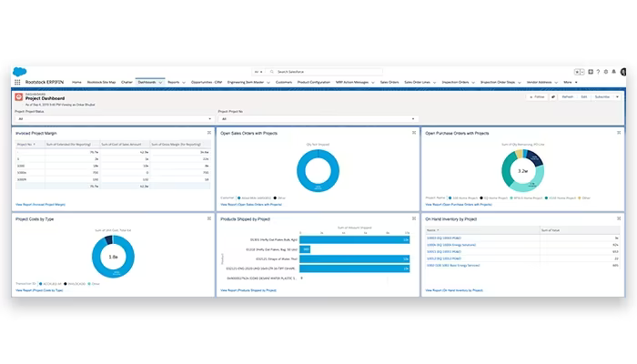
Task: Click the Edit dashboard button
Action: point(584,97)
